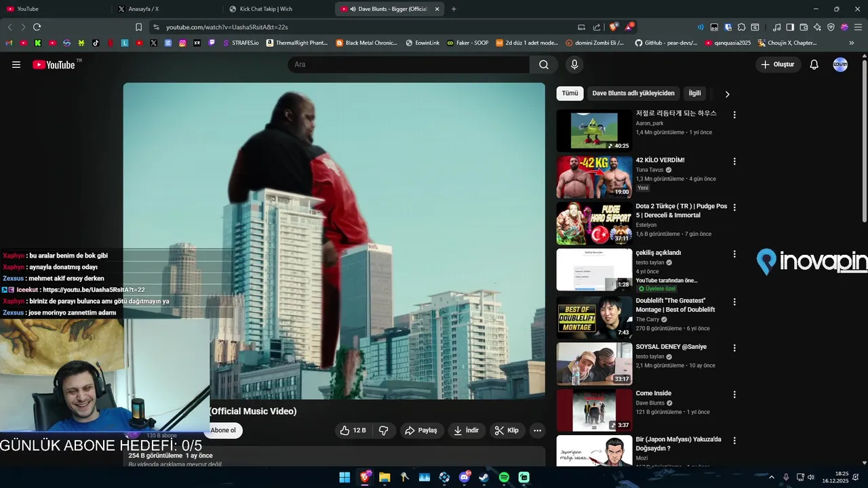This screenshot has height=488, width=868.
Task: Show hidden bookmarks with chevron
Action: click(851, 43)
